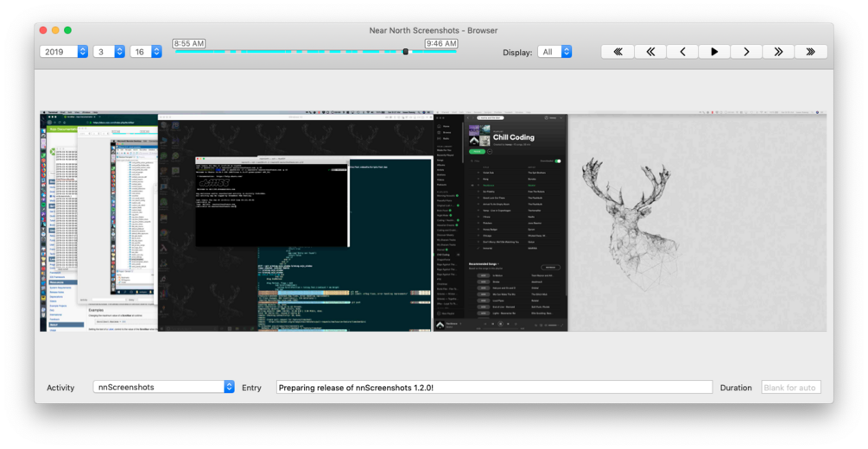The width and height of the screenshot is (868, 449).
Task: Open the nnScreenshots Activity combo box
Action: [163, 387]
